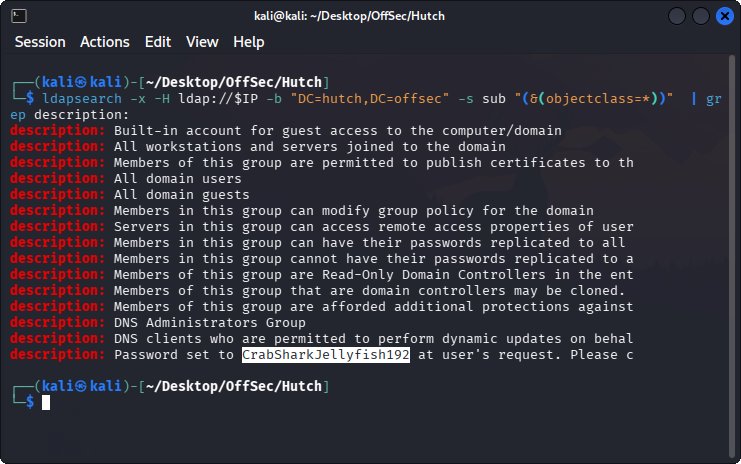Click the line "can have their passwords replicated to all"
Image resolution: width=741 pixels, height=464 pixels.
tap(318, 243)
